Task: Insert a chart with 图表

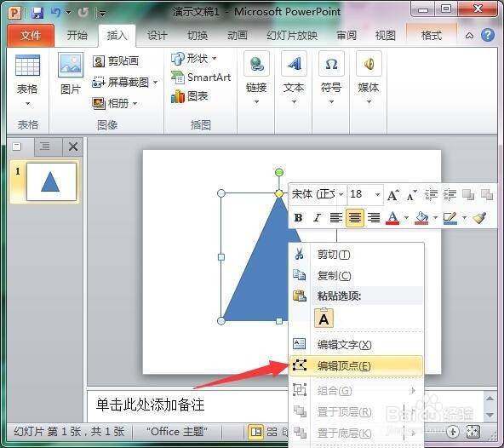Action: [x=190, y=96]
